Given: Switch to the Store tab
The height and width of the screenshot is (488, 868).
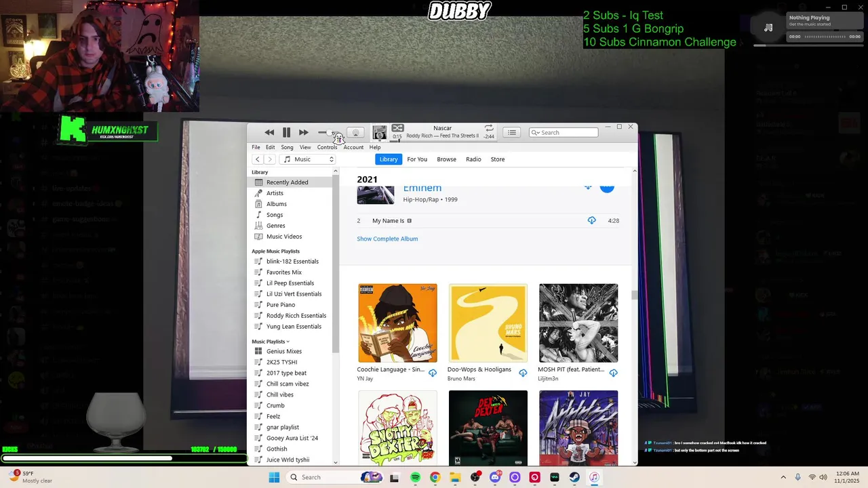Looking at the screenshot, I should [498, 159].
